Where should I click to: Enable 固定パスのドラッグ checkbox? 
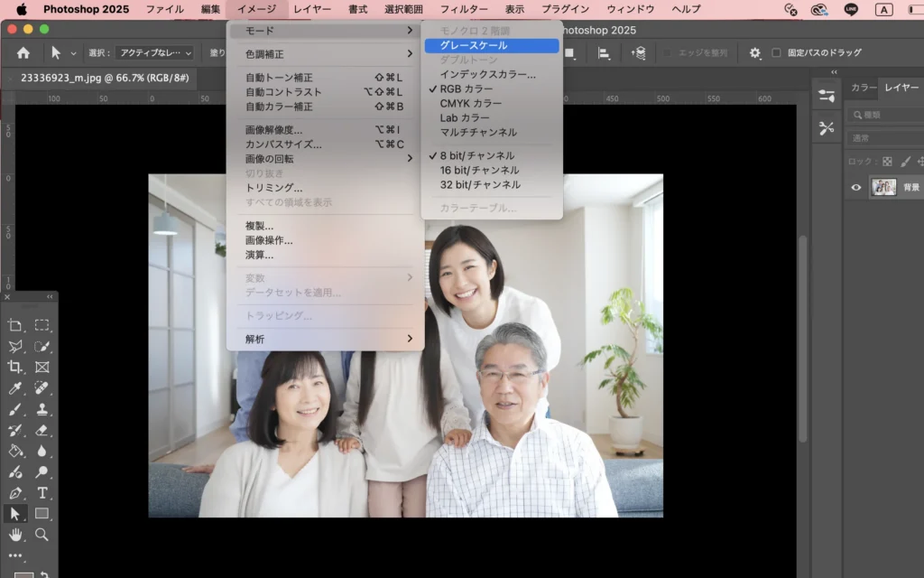point(776,53)
